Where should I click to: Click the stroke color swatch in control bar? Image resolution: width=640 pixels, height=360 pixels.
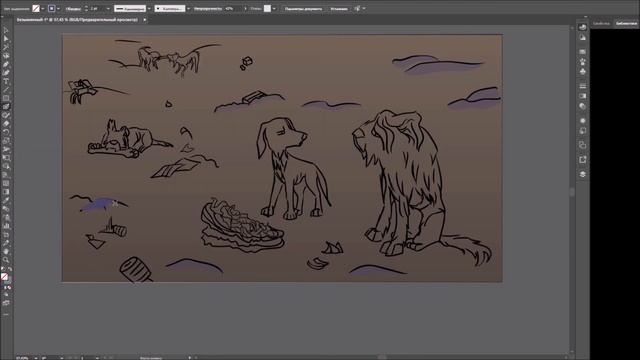(51, 8)
